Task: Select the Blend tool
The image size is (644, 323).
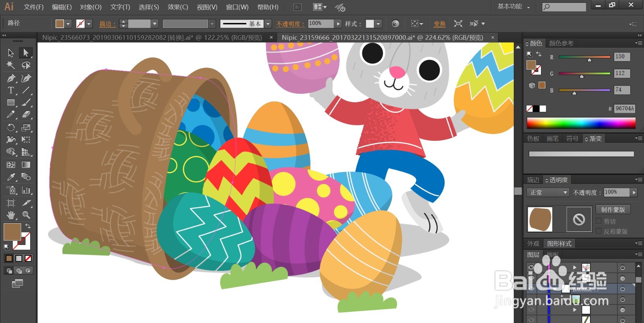Action: (26, 177)
